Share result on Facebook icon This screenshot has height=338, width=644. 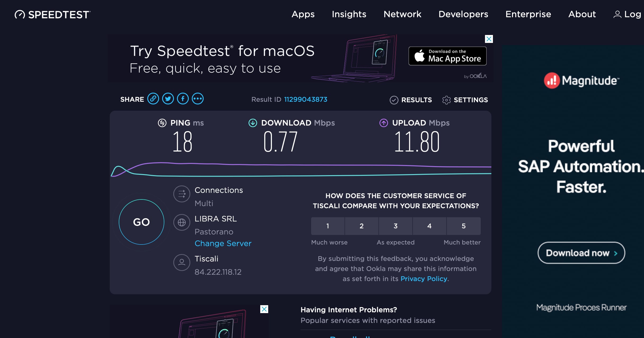[x=183, y=99]
